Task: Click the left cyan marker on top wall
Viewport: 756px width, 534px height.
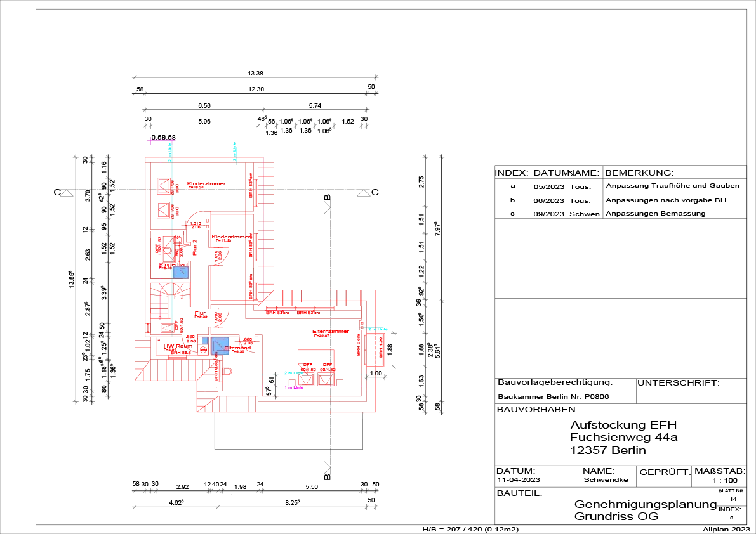Action: [x=170, y=152]
